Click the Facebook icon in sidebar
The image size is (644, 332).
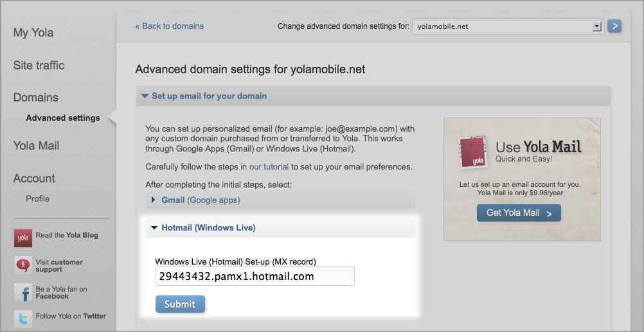[x=23, y=292]
